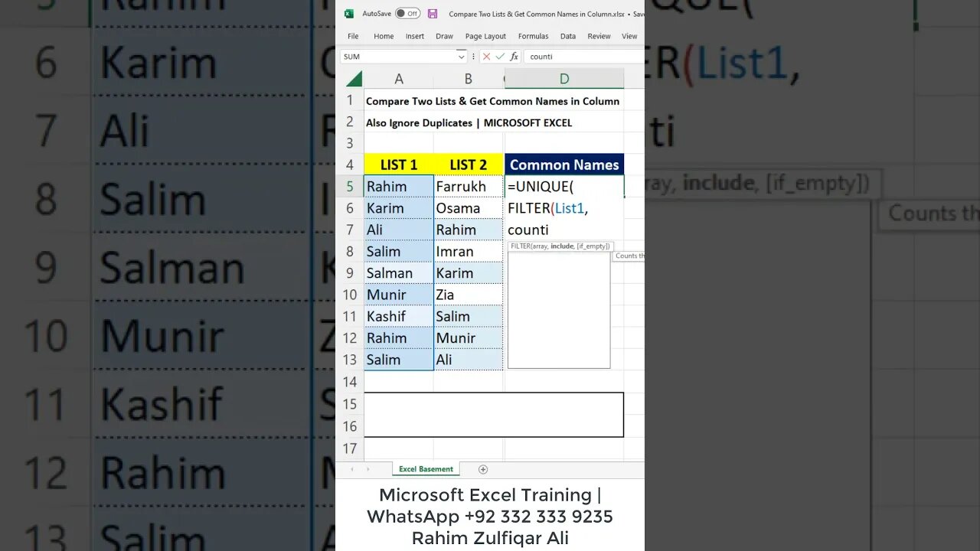The height and width of the screenshot is (551, 980).
Task: Click the previous sheet navigation arrow
Action: [352, 469]
